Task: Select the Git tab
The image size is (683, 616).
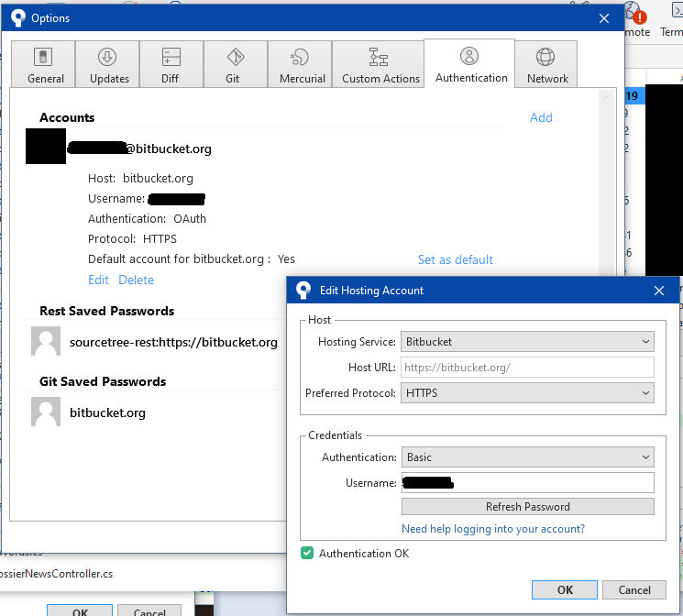Action: [236, 64]
